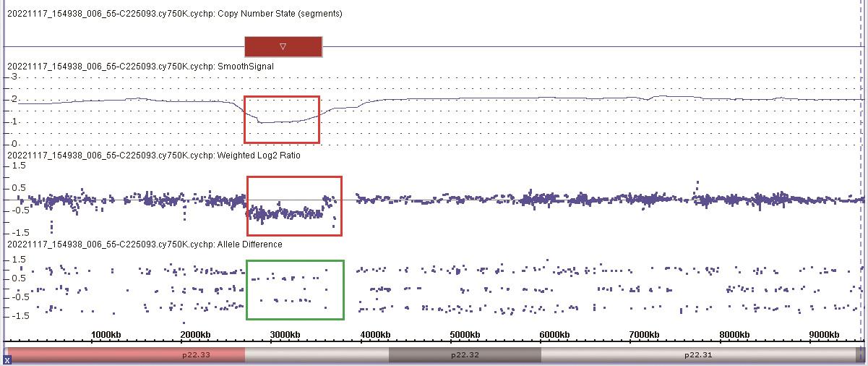Select the p22.32 cytoband

point(465,355)
